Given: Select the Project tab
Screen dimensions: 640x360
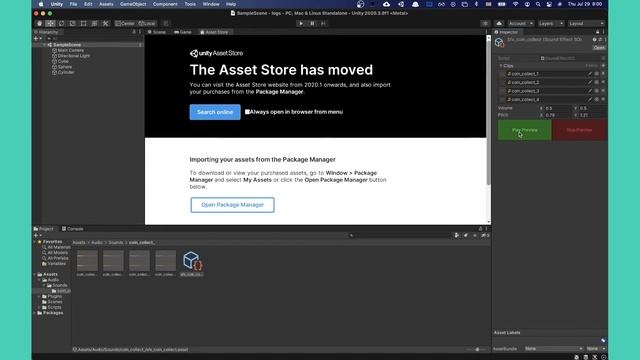Looking at the screenshot, I should (x=44, y=229).
